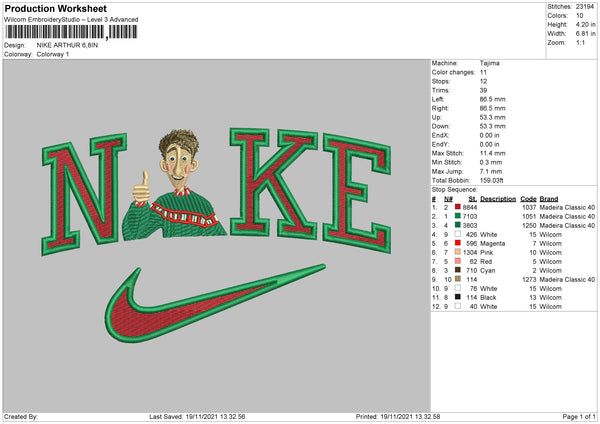Select the dark green swatch beside 3803
Screen dimensions: 600x424
coord(458,225)
